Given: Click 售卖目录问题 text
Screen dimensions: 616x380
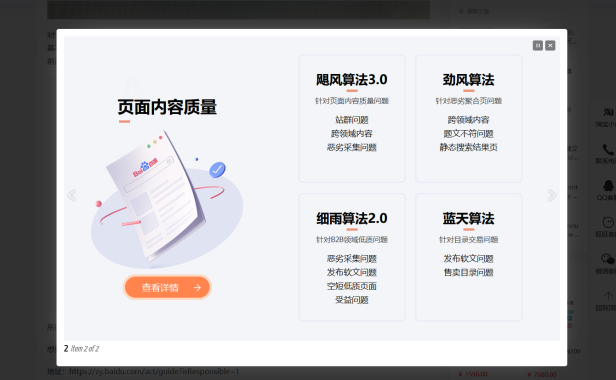Looking at the screenshot, I should [468, 272].
